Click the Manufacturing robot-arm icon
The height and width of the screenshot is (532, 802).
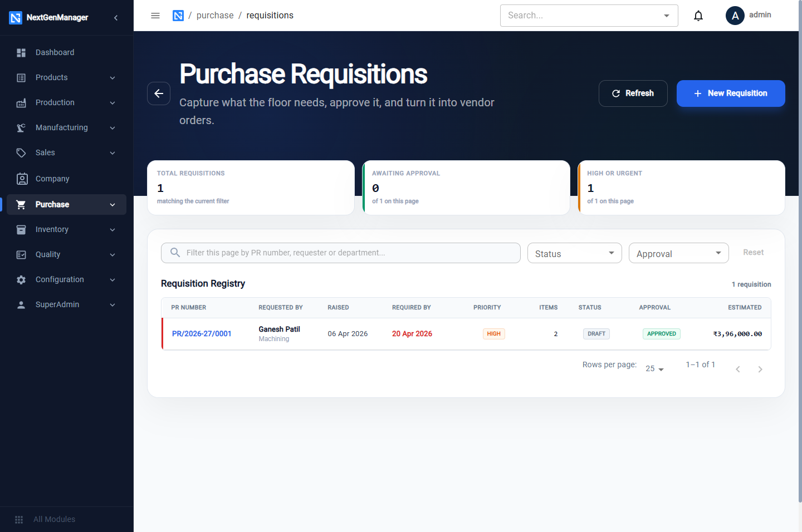point(21,128)
